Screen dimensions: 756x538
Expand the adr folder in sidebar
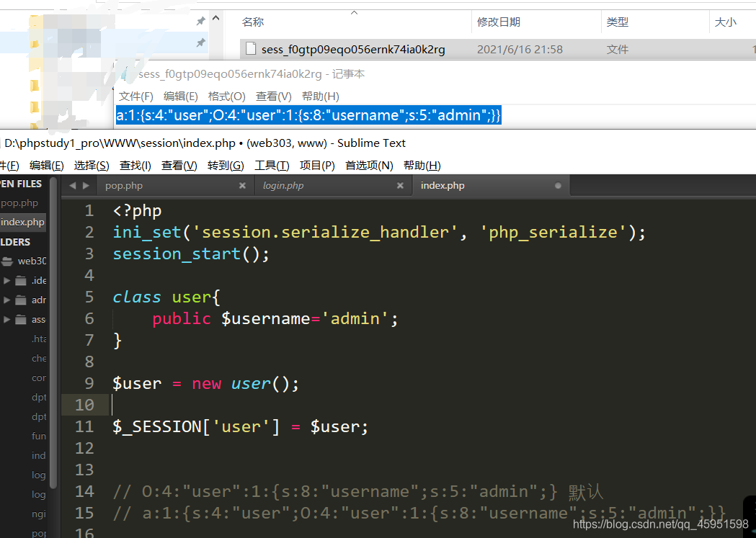pos(6,300)
